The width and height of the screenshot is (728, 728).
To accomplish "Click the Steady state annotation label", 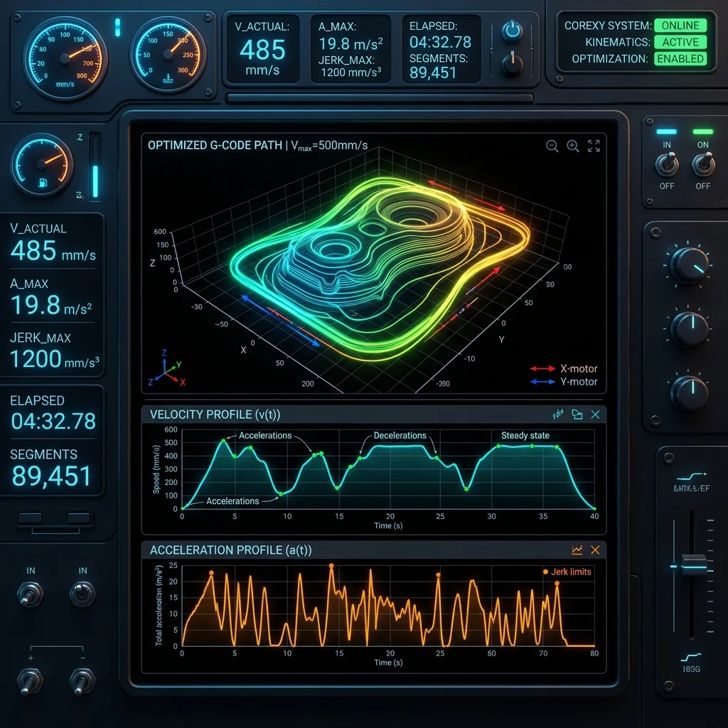I will coord(525,436).
